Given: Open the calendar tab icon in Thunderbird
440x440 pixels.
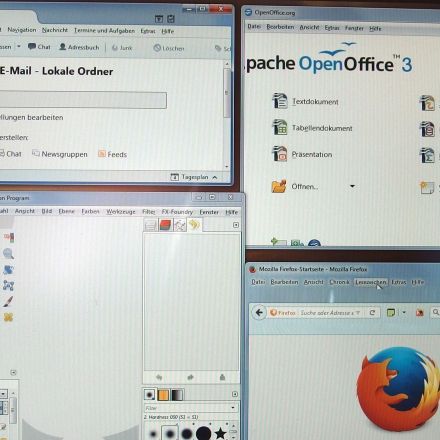Looking at the screenshot, I should point(159,19).
